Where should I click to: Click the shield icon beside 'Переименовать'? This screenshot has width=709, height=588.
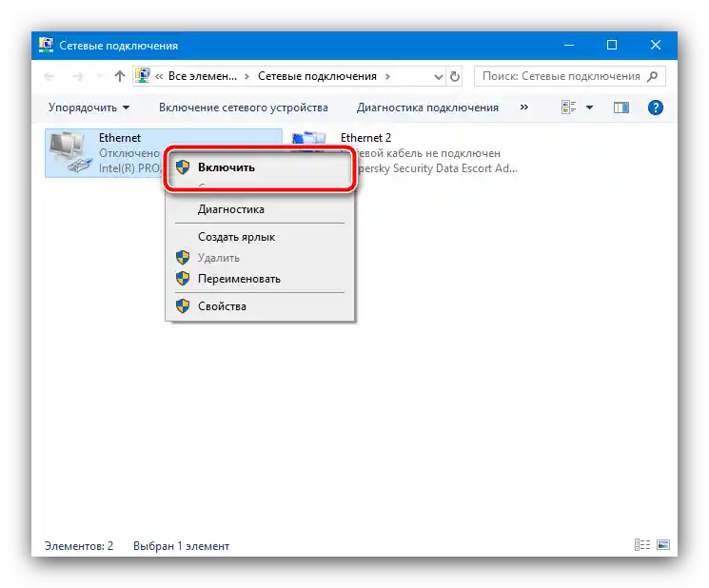click(183, 279)
